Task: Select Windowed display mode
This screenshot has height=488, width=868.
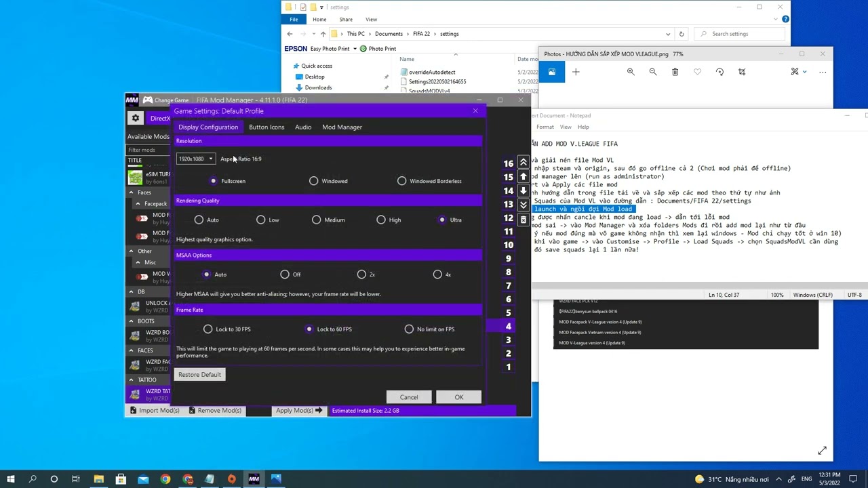Action: tap(328, 181)
